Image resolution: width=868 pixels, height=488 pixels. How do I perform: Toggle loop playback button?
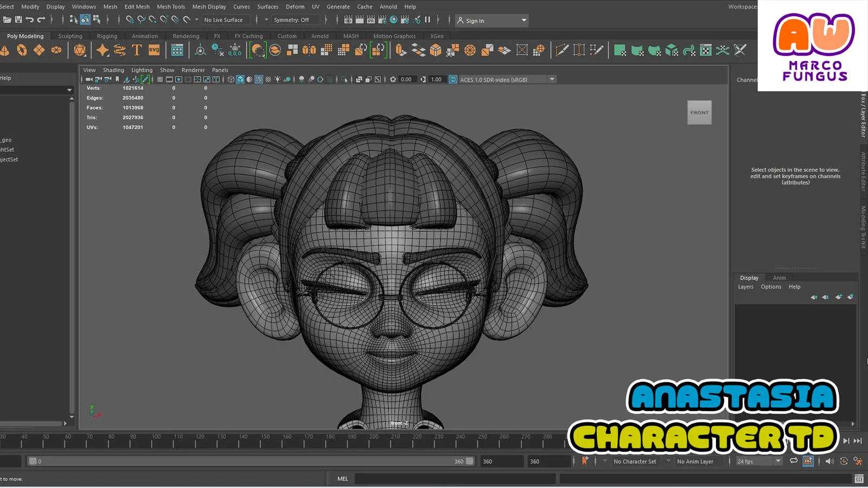[x=794, y=461]
